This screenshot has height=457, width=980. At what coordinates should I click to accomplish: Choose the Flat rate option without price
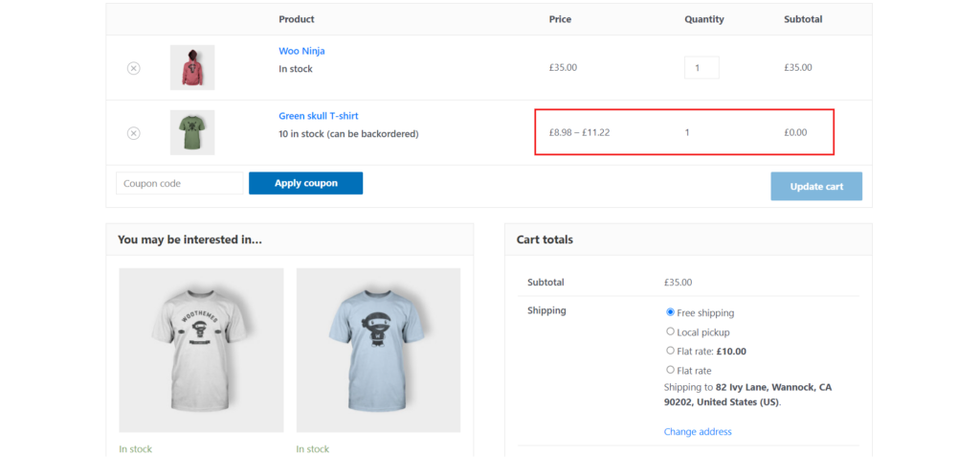tap(671, 370)
